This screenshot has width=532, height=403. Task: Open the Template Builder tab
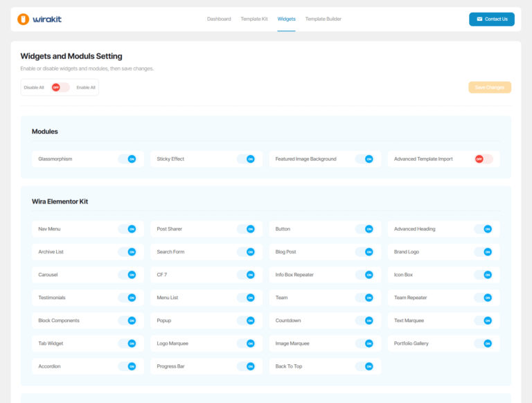[323, 19]
